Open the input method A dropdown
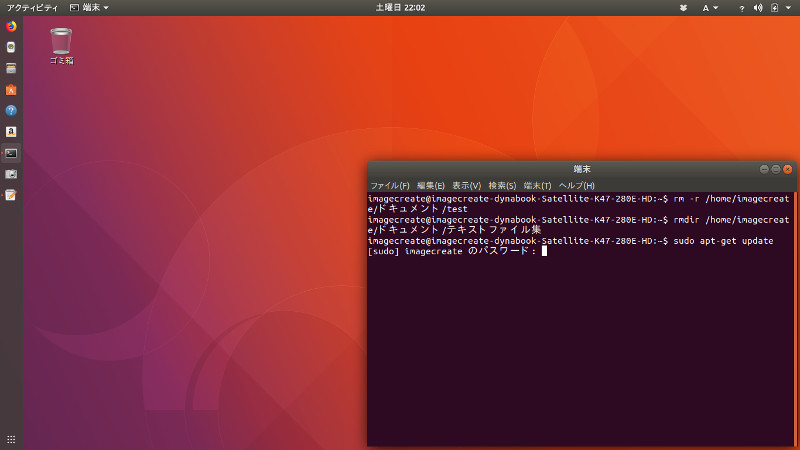Viewport: 800px width, 450px height. pos(710,8)
